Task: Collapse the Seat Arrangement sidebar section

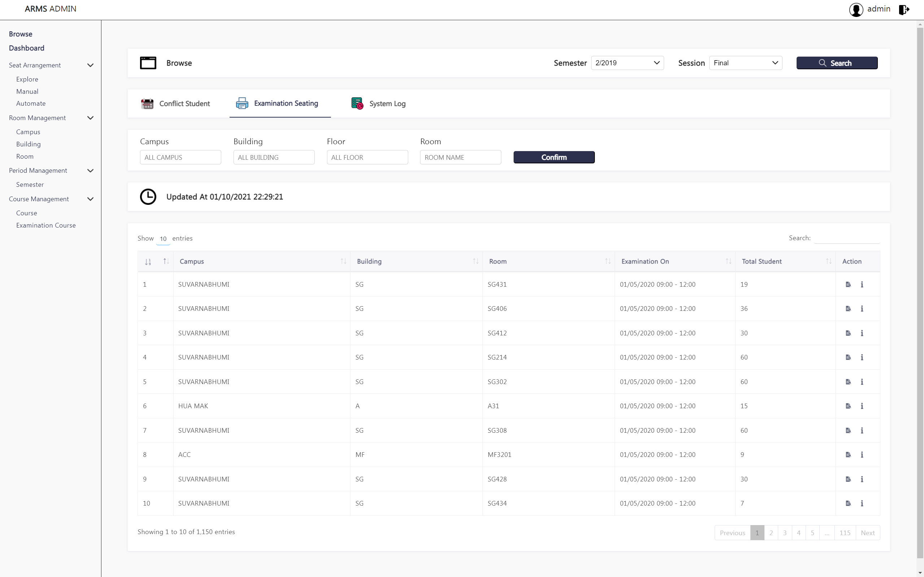Action: [90, 65]
